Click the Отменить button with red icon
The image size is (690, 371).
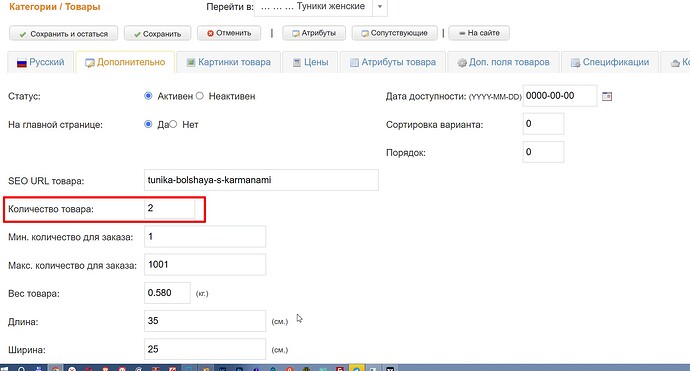(x=229, y=33)
